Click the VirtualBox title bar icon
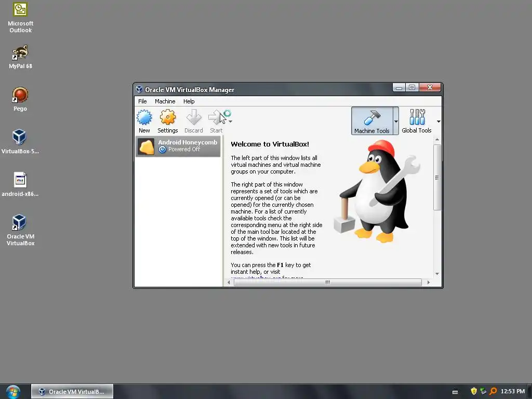The width and height of the screenshot is (532, 399). [139, 89]
